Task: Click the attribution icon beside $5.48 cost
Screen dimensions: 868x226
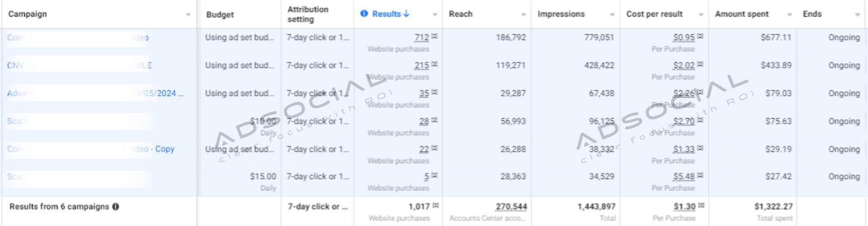Action: coord(700,175)
